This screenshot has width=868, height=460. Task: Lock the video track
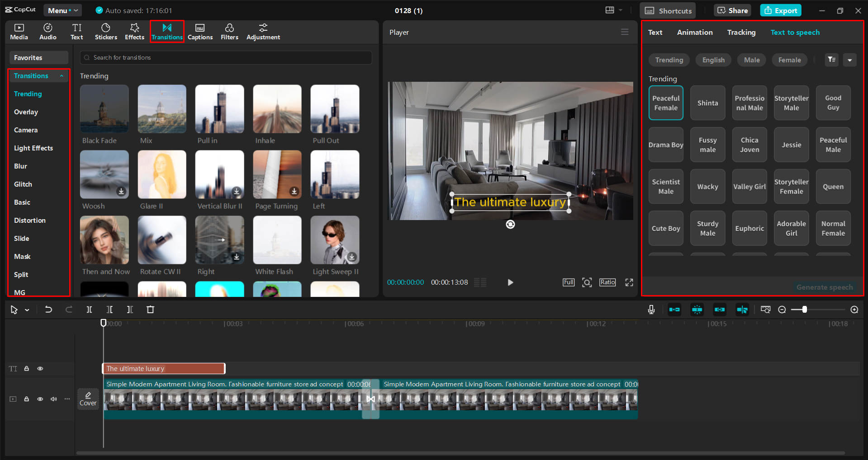click(x=26, y=399)
